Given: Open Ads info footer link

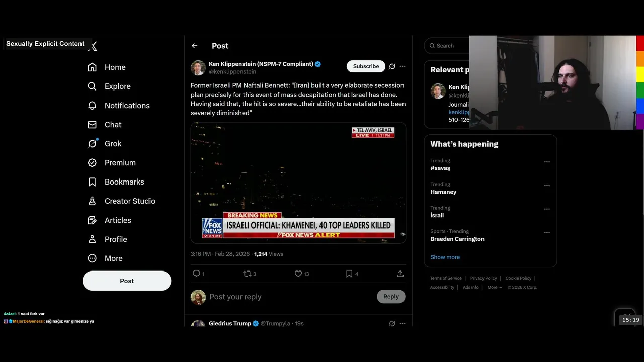Looking at the screenshot, I should click(471, 287).
